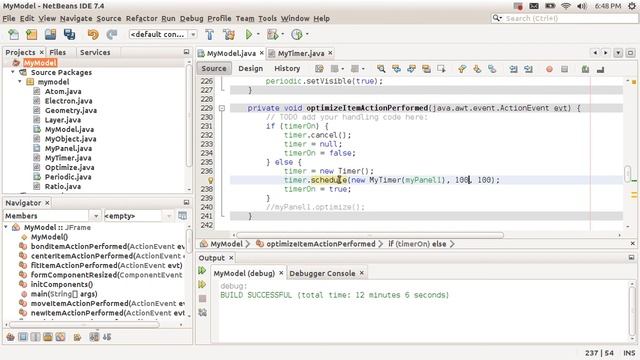Toggle Fully Qualified Names in Navigator
Image resolution: width=640 pixels, height=360 pixels.
77,337
